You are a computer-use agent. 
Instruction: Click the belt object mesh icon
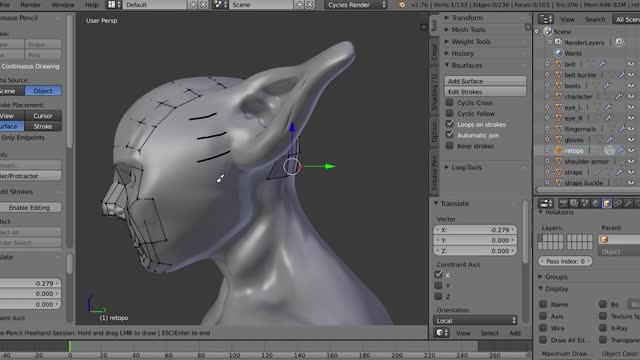click(559, 64)
